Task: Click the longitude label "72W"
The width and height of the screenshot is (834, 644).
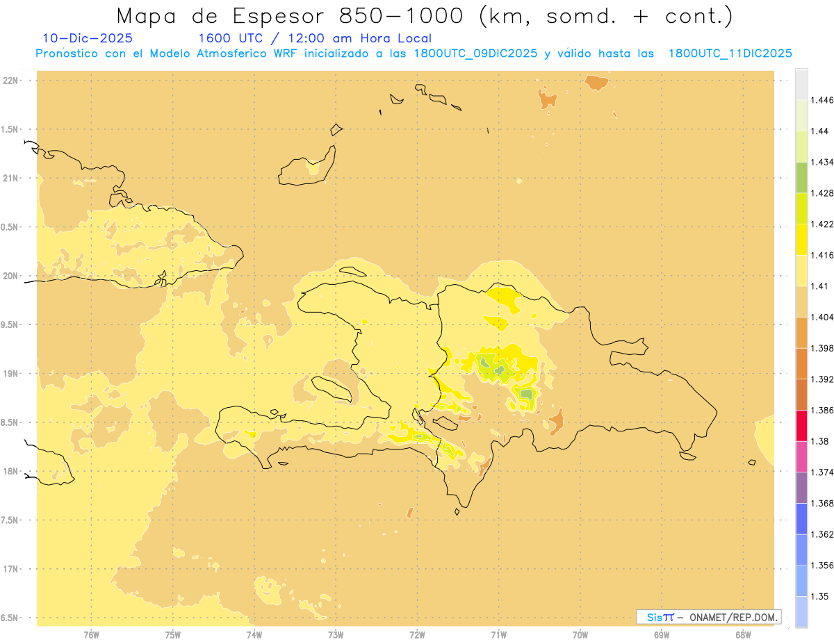Action: coord(417,634)
